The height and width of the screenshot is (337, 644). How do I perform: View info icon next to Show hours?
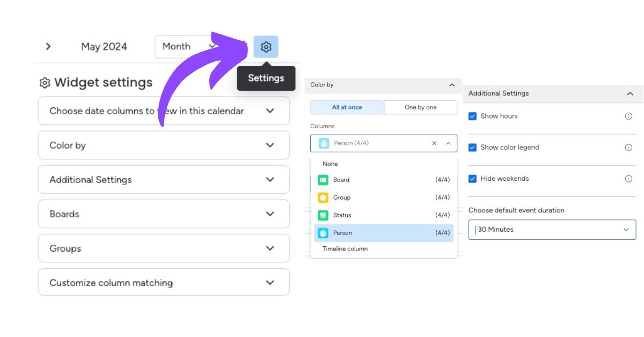[x=628, y=116]
